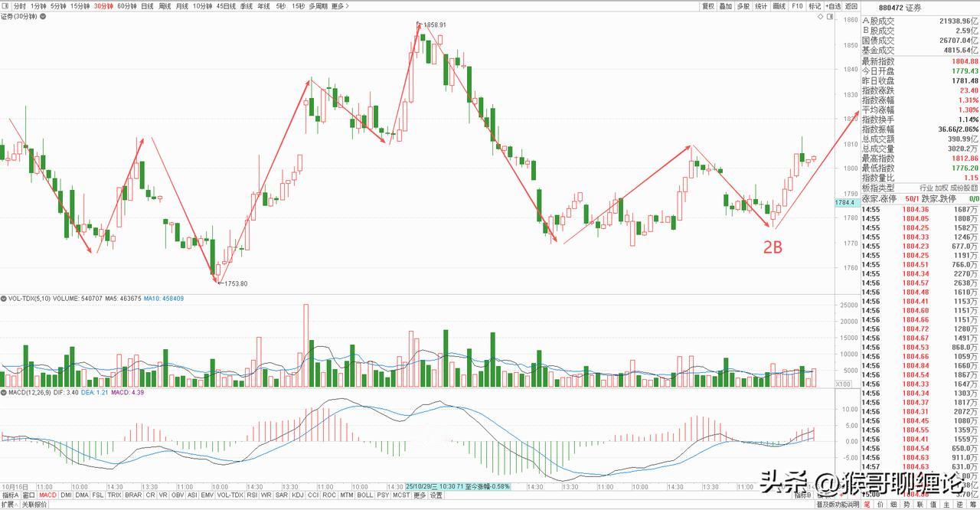Viewport: 980px width, 510px height.
Task: Open the 统计 statistics tool
Action: [x=761, y=5]
